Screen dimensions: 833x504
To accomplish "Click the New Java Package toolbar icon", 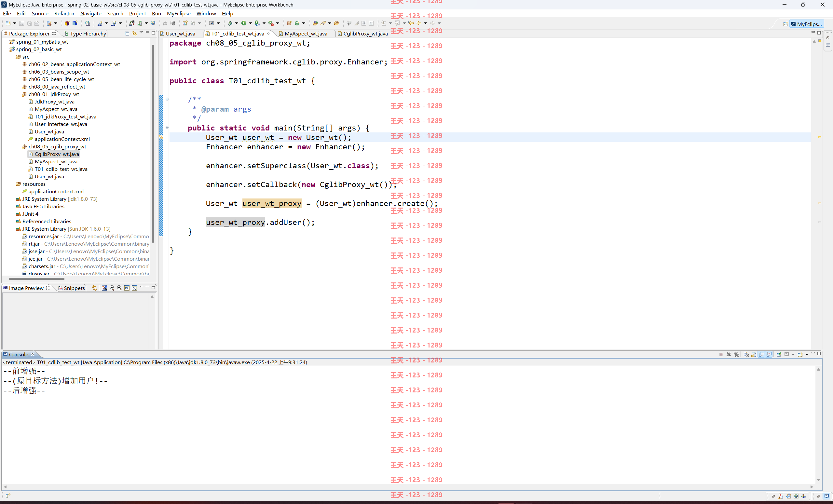I will [x=289, y=23].
